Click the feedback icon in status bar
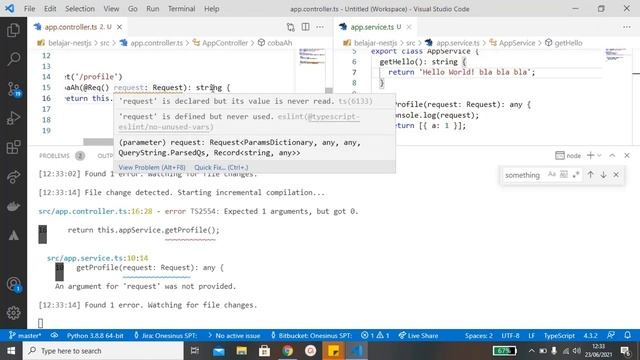 coord(611,336)
